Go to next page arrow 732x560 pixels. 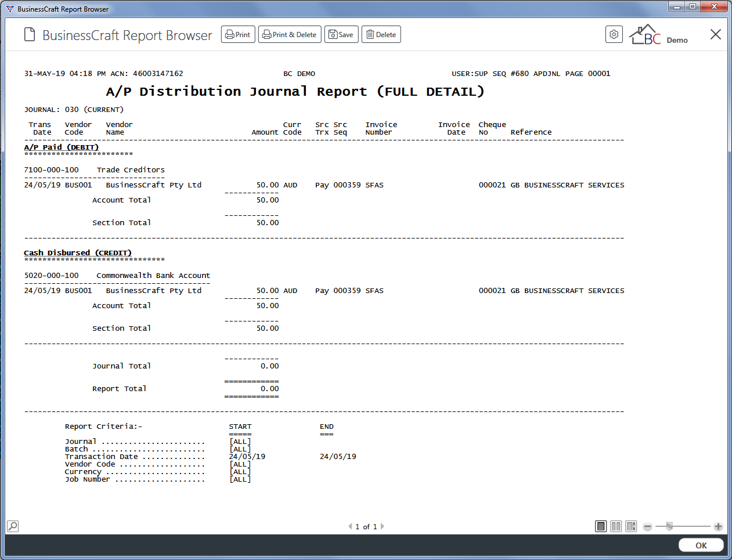383,526
